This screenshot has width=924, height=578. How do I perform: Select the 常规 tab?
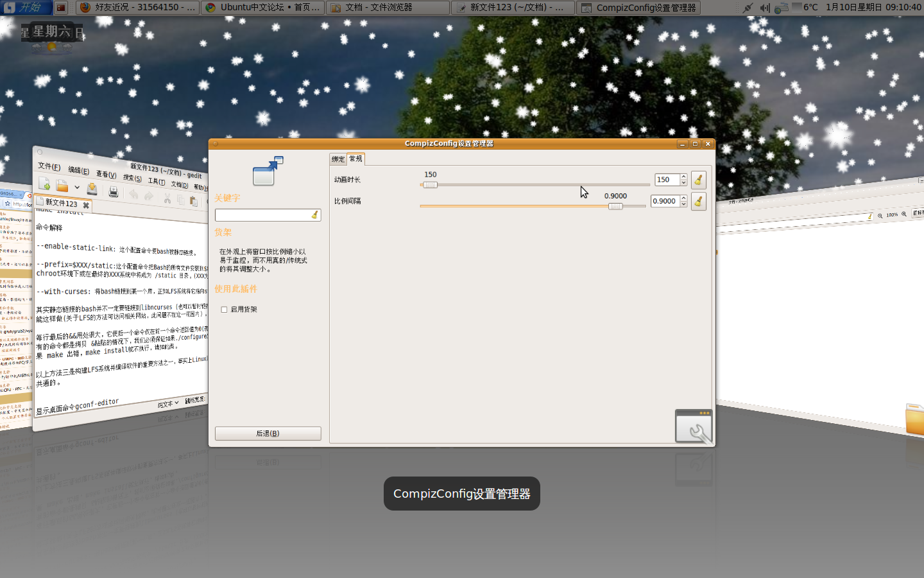click(x=355, y=159)
